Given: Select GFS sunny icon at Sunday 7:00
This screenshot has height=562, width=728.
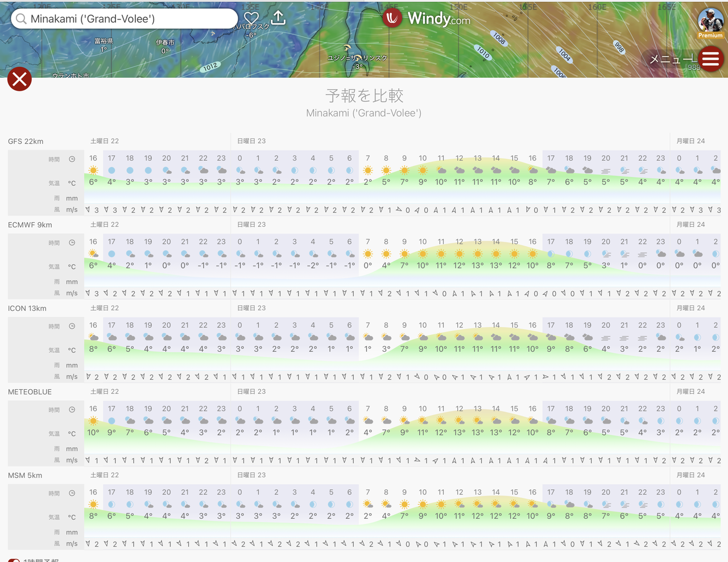Looking at the screenshot, I should [368, 170].
